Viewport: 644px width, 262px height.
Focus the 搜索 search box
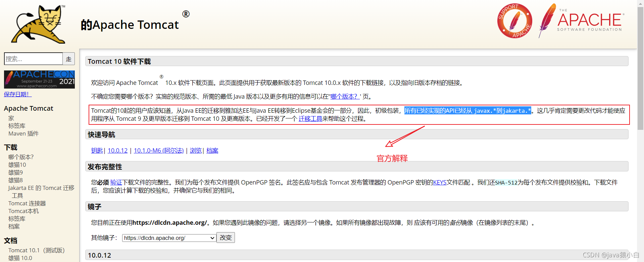click(x=33, y=59)
